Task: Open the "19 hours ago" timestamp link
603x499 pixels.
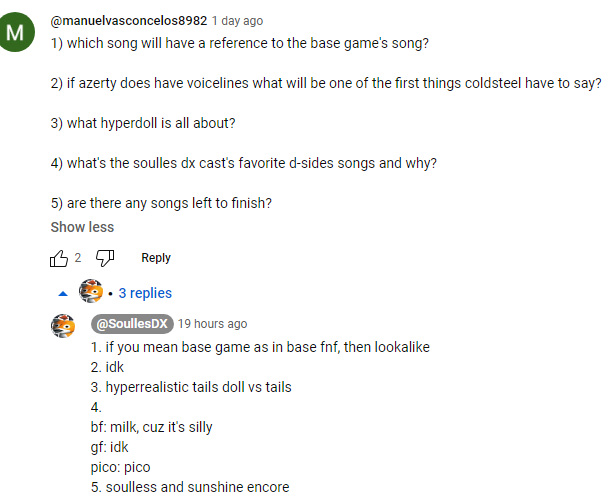Action: [212, 324]
